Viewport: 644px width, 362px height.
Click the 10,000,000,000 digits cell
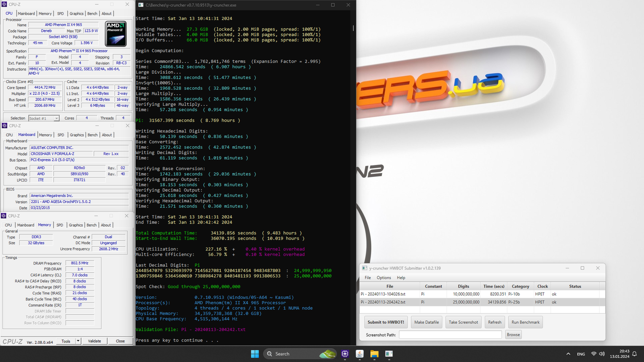464,294
